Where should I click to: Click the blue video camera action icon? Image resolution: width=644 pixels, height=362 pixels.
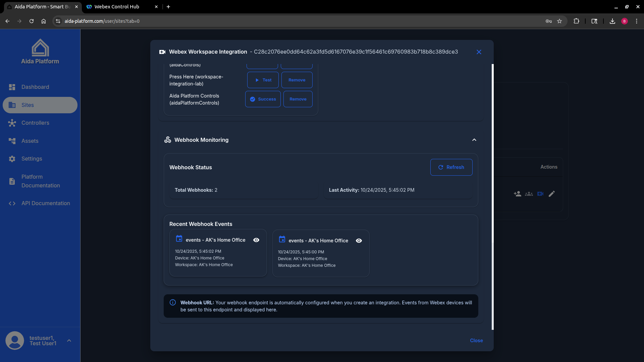click(540, 194)
